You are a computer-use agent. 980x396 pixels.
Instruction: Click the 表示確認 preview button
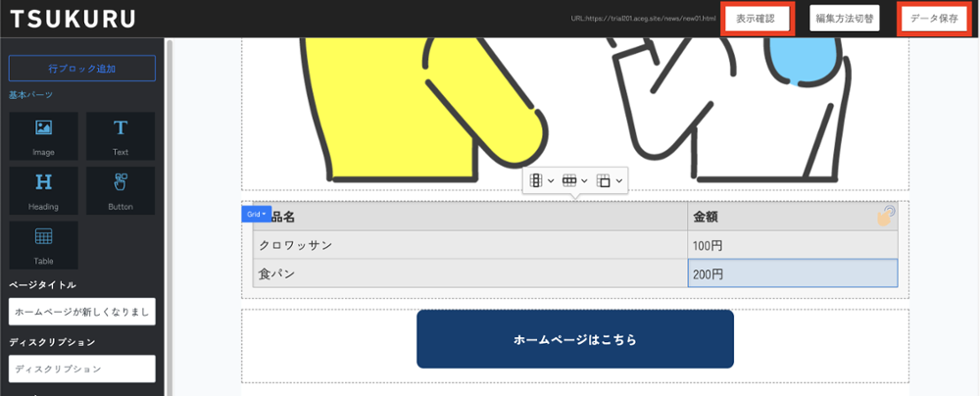[x=756, y=19]
